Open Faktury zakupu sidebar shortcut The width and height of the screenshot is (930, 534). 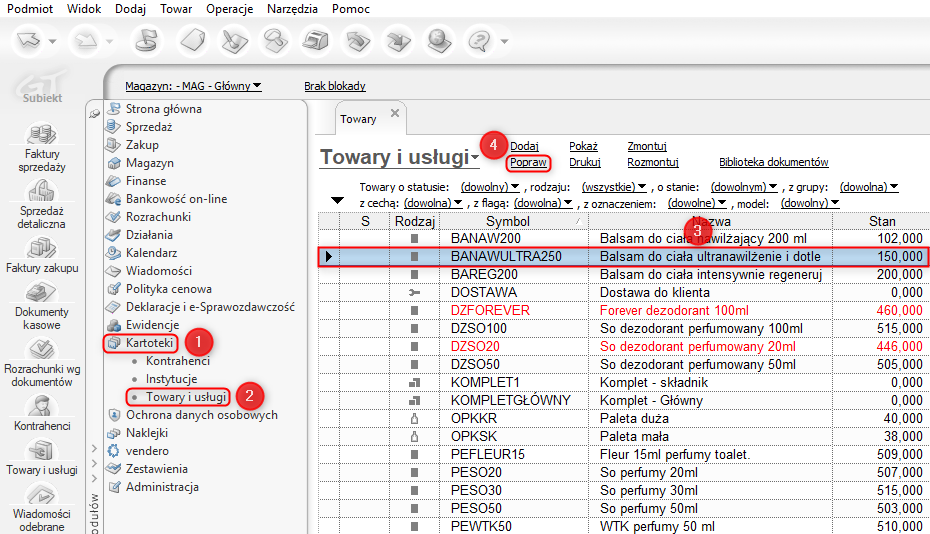pos(42,255)
